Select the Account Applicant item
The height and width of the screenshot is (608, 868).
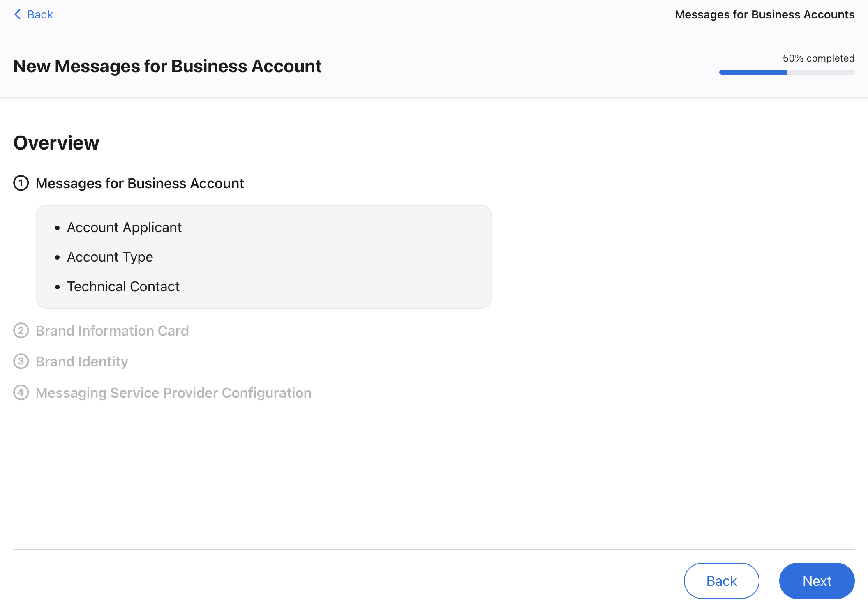point(124,227)
